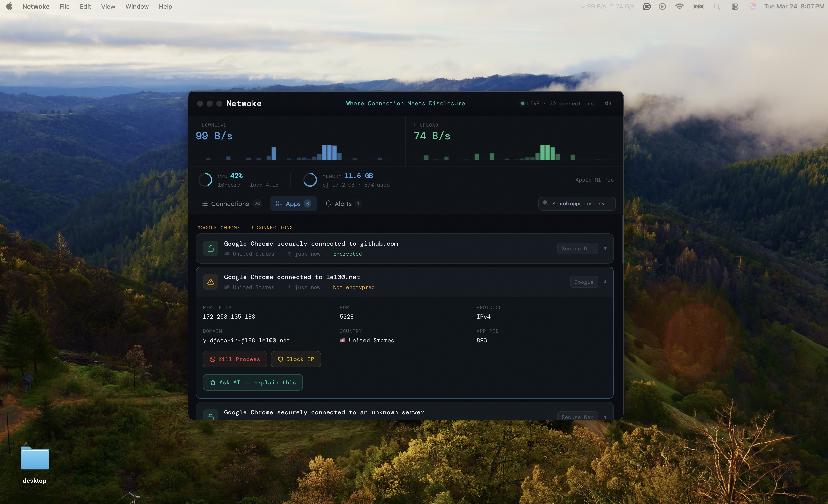Image resolution: width=828 pixels, height=504 pixels.
Task: Click the memory usage ring gauge
Action: tap(310, 180)
